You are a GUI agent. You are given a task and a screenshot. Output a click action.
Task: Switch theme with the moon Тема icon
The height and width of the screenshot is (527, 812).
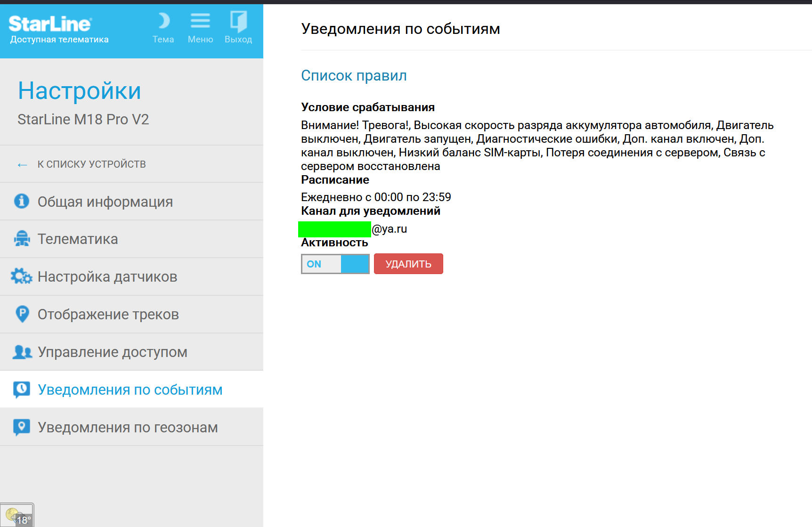click(x=163, y=21)
